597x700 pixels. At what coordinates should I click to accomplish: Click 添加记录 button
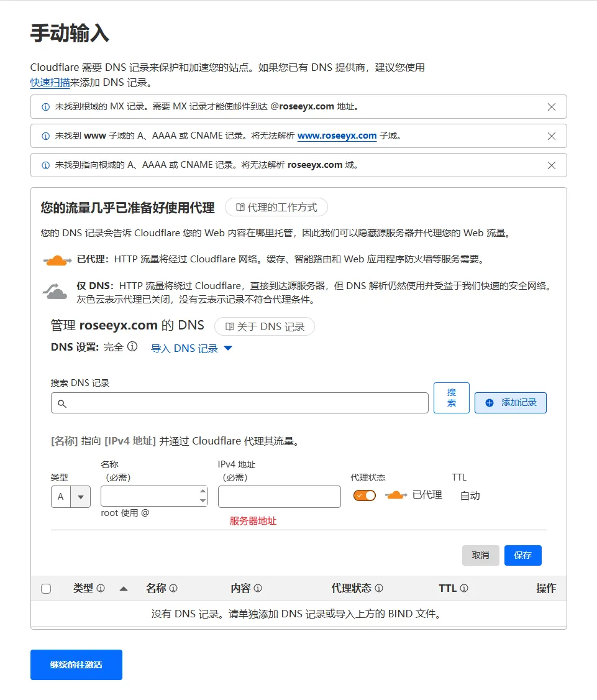click(511, 403)
